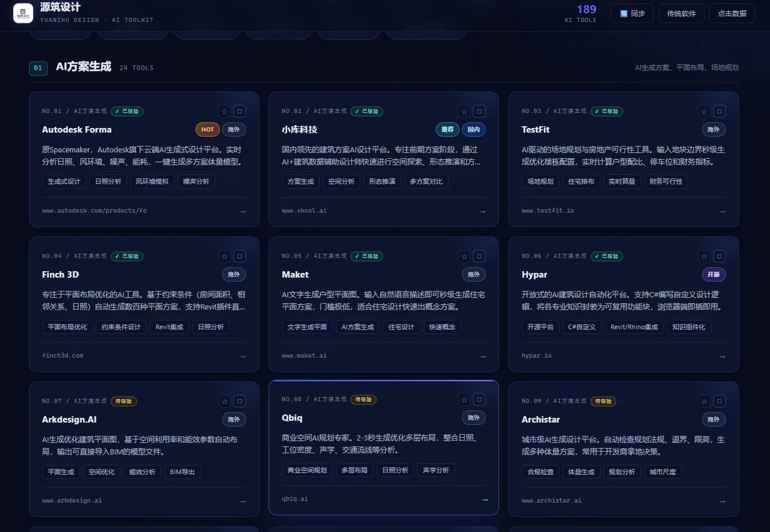
Task: Star the 小库科技 card
Action: pyautogui.click(x=464, y=111)
